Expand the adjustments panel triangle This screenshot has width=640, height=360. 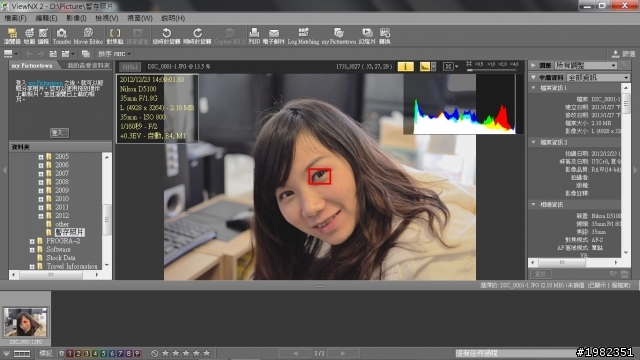(533, 65)
